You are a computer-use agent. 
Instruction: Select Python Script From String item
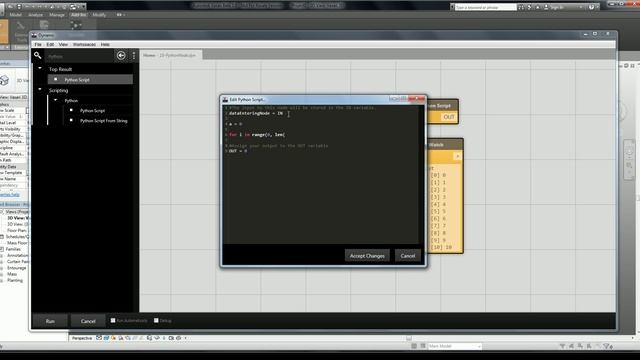pyautogui.click(x=104, y=121)
